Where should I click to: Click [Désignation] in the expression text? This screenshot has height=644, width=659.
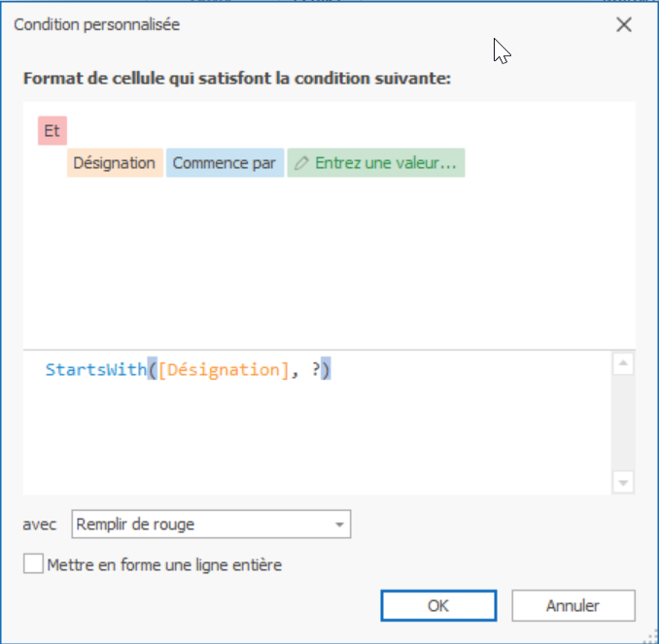[224, 370]
